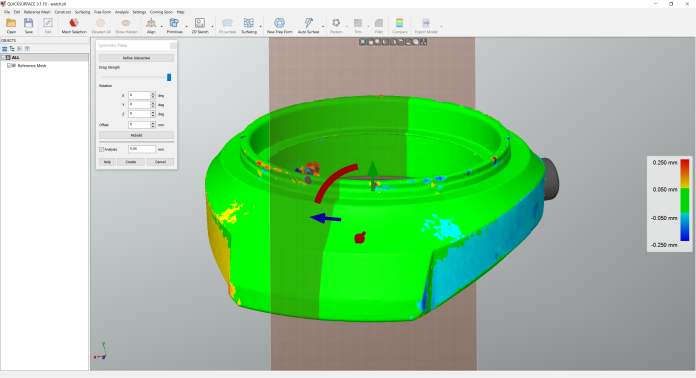
Task: Open the Surfacing tool
Action: coord(249,26)
